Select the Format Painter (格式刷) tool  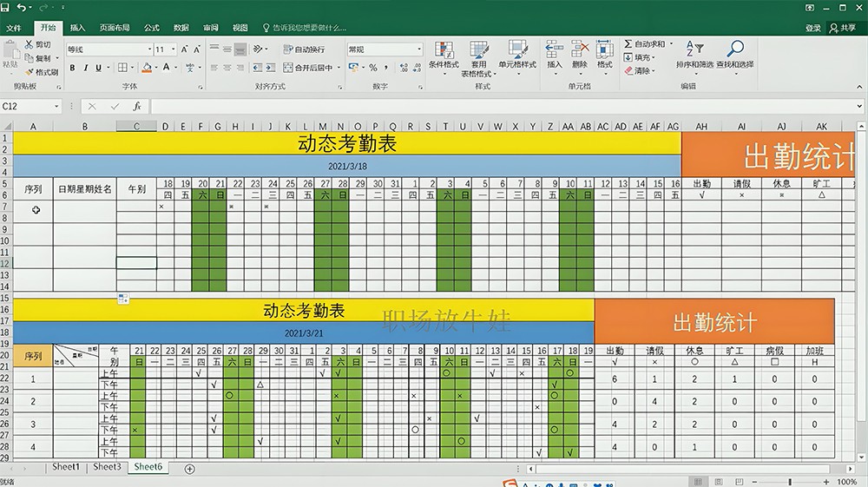42,72
